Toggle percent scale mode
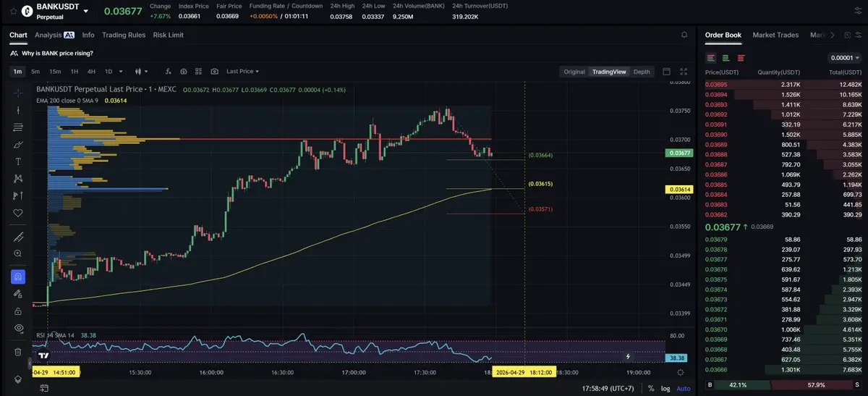This screenshot has height=396, width=868. 651,389
